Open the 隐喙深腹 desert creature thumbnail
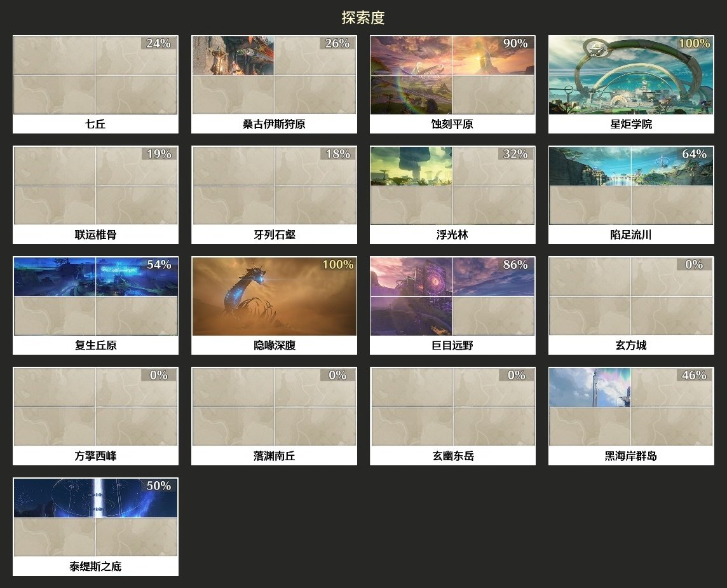Image resolution: width=727 pixels, height=588 pixels. [274, 296]
